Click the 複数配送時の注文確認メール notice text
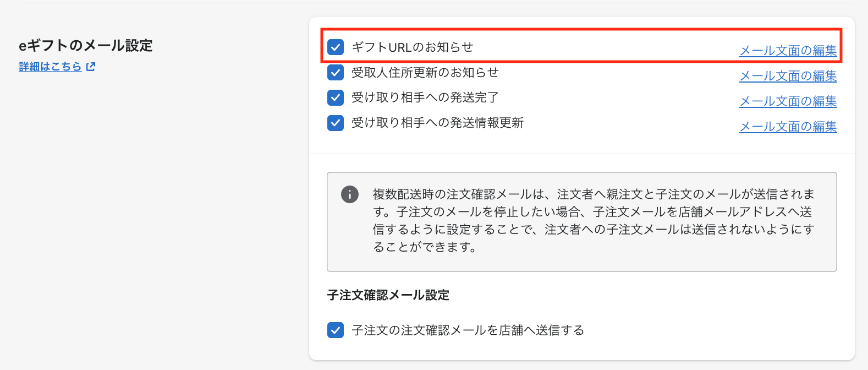 tap(593, 220)
